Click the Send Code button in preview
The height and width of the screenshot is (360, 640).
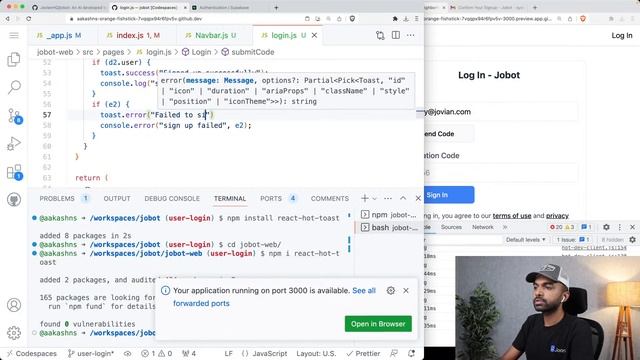pyautogui.click(x=449, y=134)
